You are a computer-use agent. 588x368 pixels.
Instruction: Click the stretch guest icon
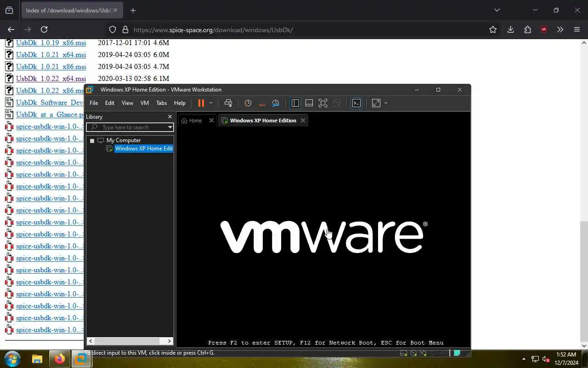pyautogui.click(x=376, y=103)
